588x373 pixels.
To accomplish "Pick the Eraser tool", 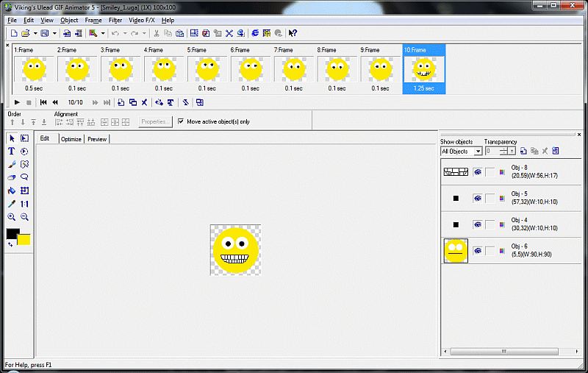I will click(x=12, y=177).
